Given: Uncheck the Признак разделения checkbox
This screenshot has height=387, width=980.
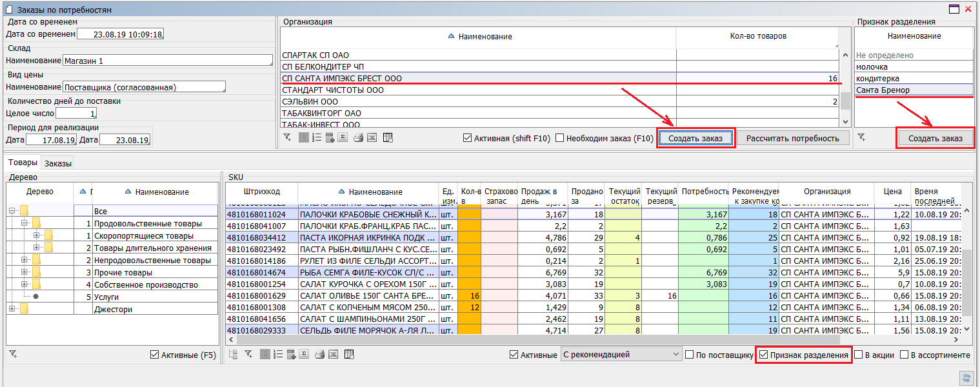Looking at the screenshot, I should pyautogui.click(x=764, y=355).
